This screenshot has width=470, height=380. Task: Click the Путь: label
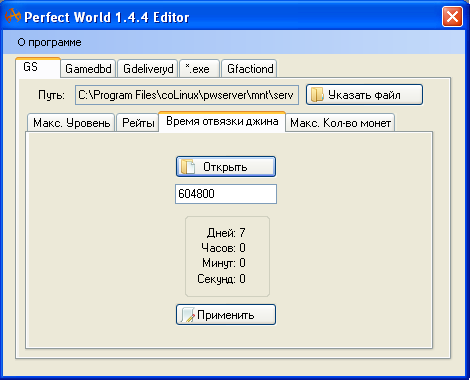51,95
